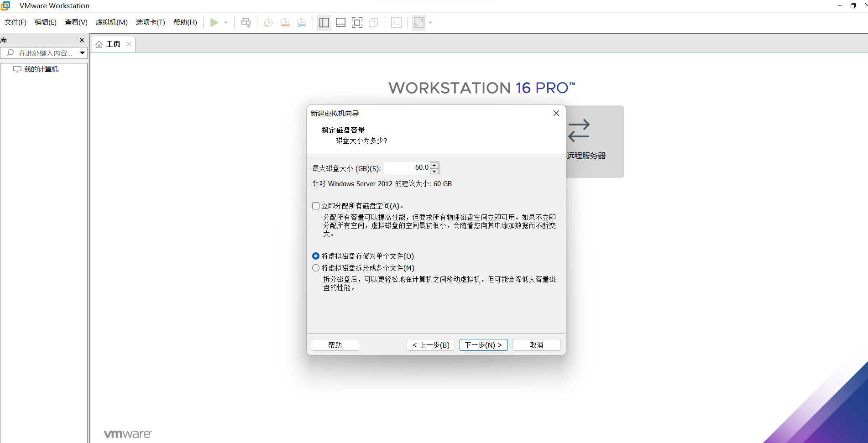The height and width of the screenshot is (443, 868).
Task: Click the 磁盘大小为多少? subtitle text
Action: coord(361,141)
